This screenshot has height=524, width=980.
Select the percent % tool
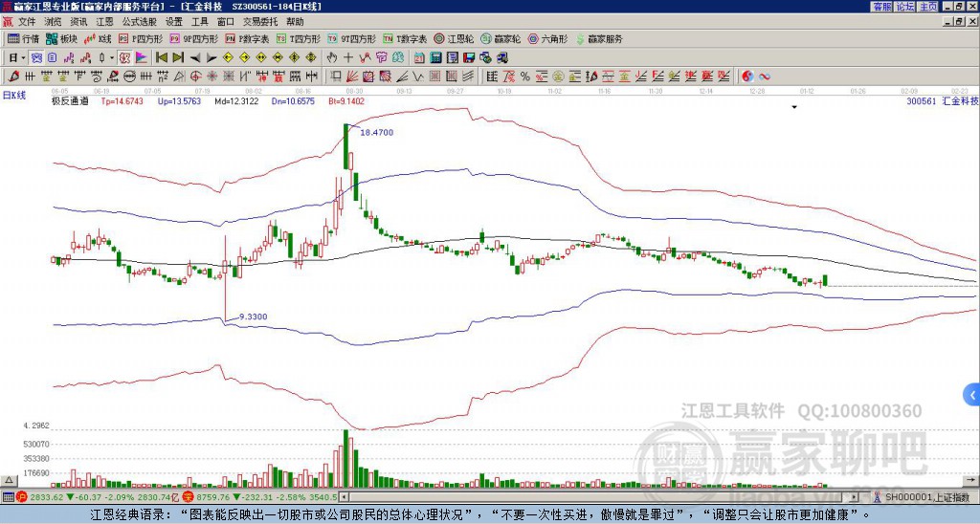(525, 76)
